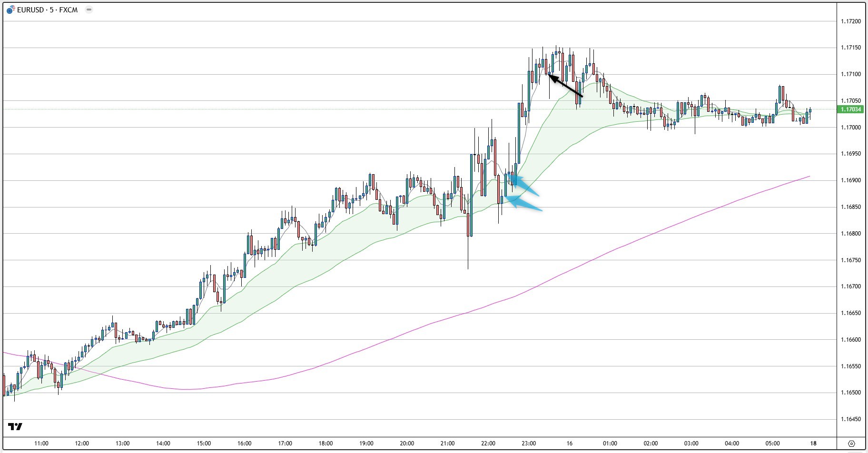The height and width of the screenshot is (453, 868).
Task: Click the 19:00 time axis label
Action: pyautogui.click(x=366, y=443)
